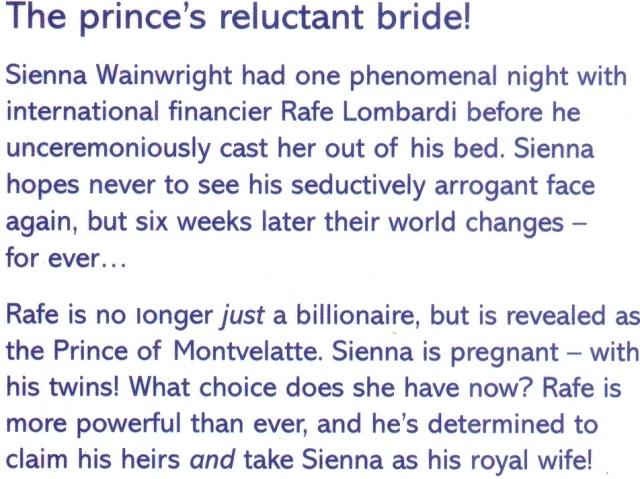Click the closing words "royal wife!"
640x479 pixels.
click(531, 461)
